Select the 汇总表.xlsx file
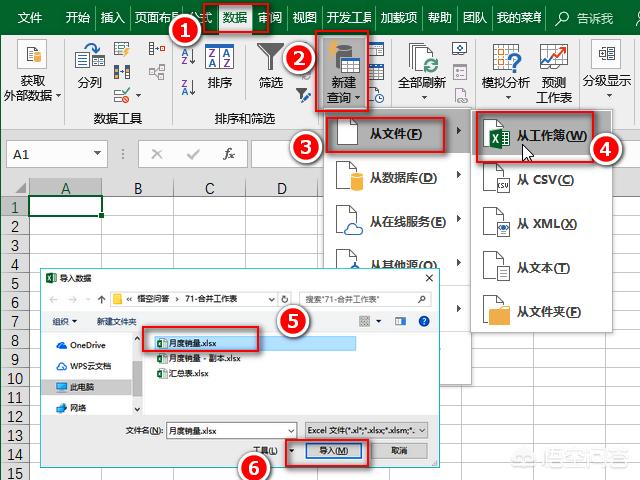 point(183,373)
